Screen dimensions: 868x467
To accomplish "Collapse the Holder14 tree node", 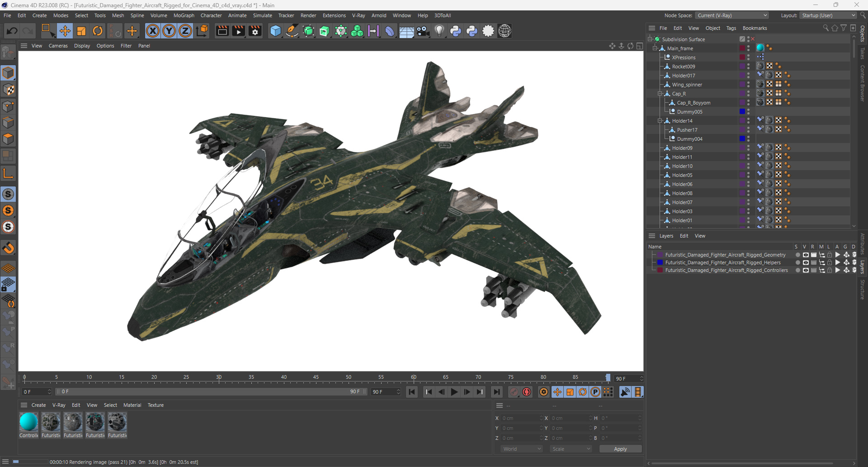I will tap(660, 121).
